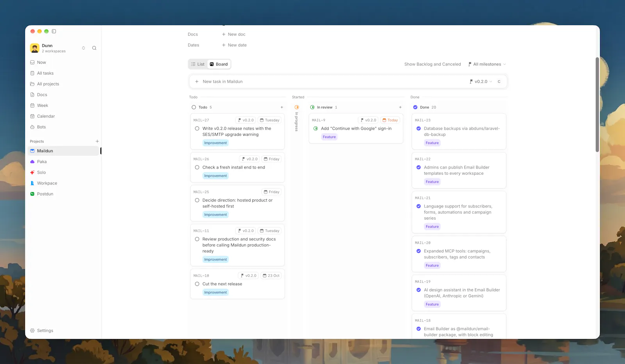Toggle status circle of 'Decide direction' task
The height and width of the screenshot is (364, 625).
pyautogui.click(x=197, y=200)
